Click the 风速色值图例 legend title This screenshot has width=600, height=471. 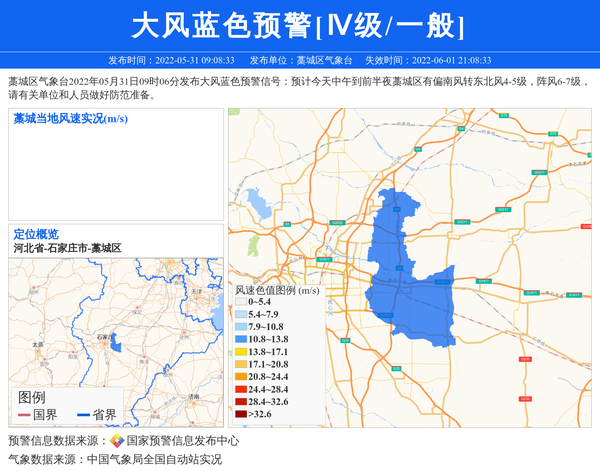pos(277,290)
